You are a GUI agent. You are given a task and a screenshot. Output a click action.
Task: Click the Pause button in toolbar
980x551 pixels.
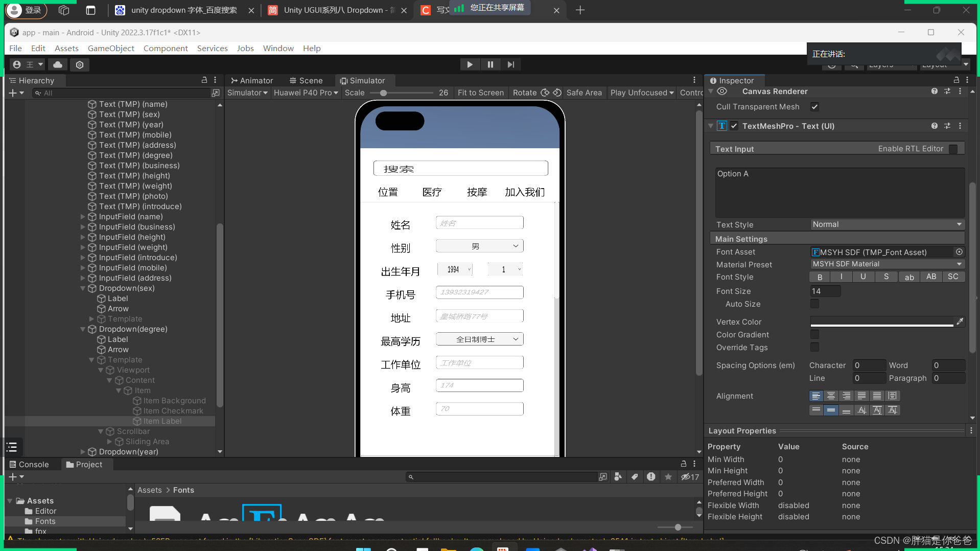pyautogui.click(x=490, y=64)
